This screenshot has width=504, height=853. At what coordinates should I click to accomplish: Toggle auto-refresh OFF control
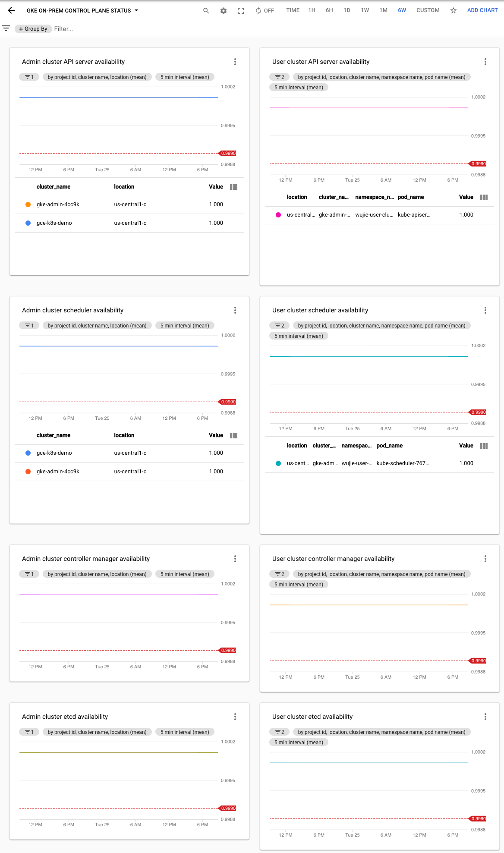[x=265, y=11]
